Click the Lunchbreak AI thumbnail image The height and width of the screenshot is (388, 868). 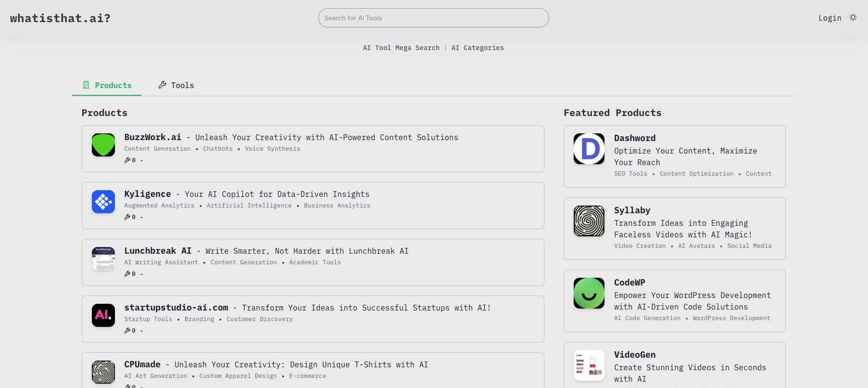coord(103,259)
